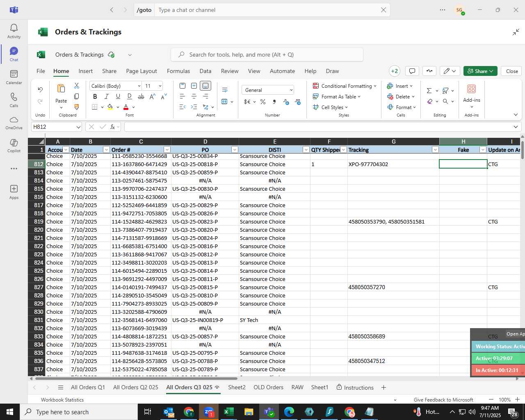Screen dimensions: 525x420
Task: Click the Increase Indent icon
Action: 194,107
